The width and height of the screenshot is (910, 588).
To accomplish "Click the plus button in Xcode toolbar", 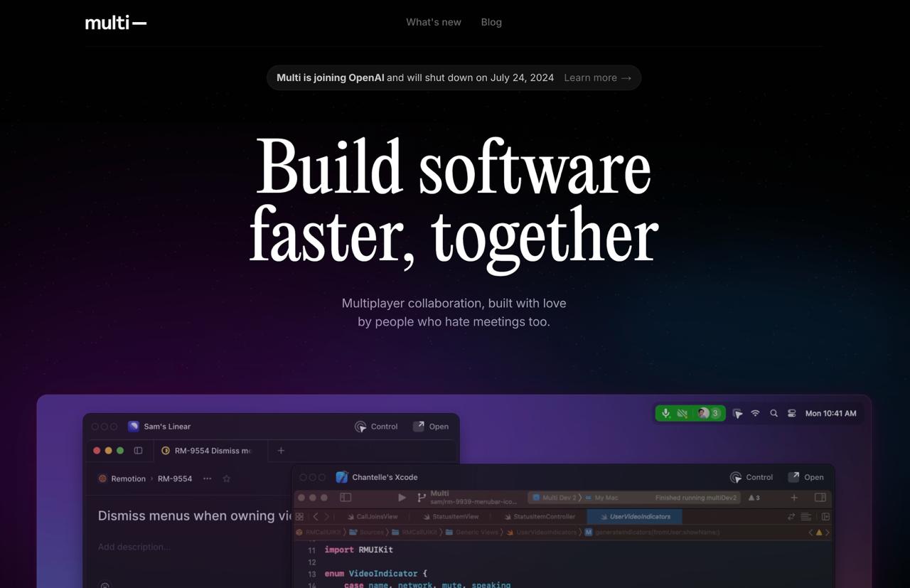I will 794,498.
